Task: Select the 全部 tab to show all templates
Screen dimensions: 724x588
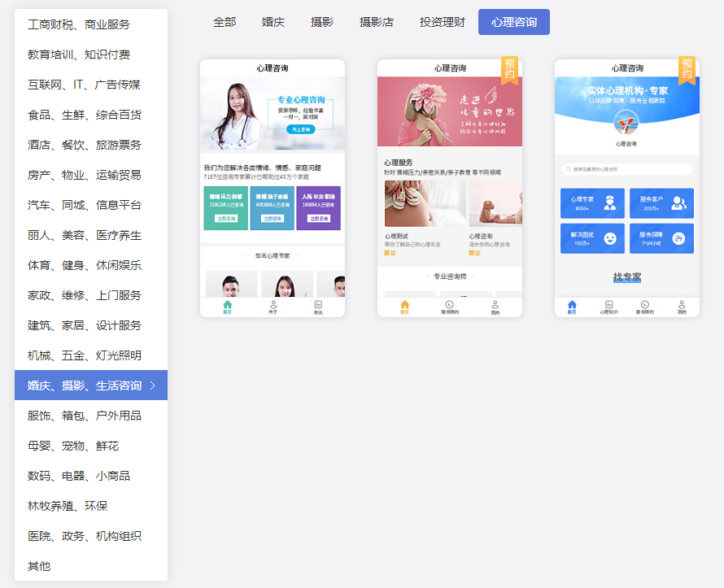Action: (x=225, y=22)
